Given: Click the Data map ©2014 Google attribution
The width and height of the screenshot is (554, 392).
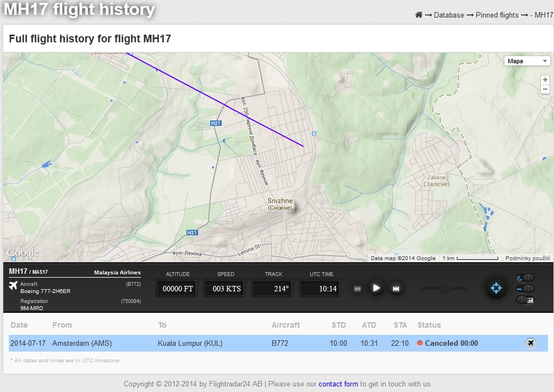Looking at the screenshot, I should (x=403, y=258).
